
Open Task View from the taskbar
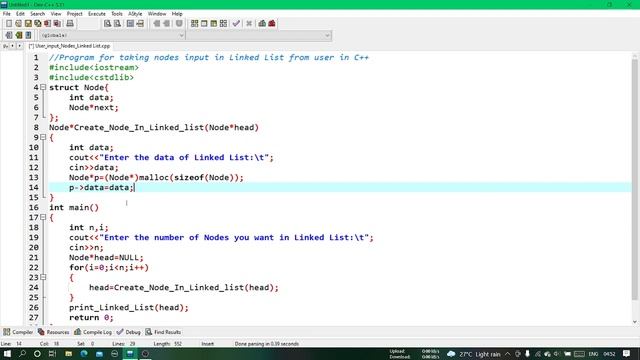tap(52, 354)
